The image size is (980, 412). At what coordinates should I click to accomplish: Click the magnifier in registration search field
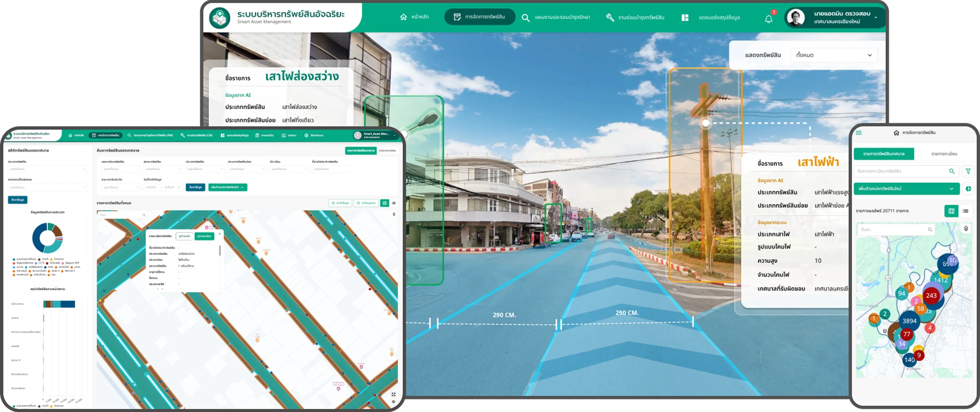(x=952, y=171)
